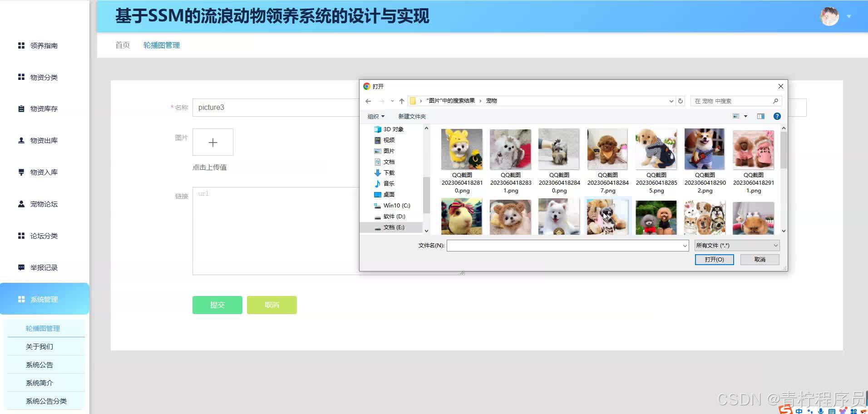Expand the address bar history dropdown
The height and width of the screenshot is (414, 868).
click(x=671, y=101)
